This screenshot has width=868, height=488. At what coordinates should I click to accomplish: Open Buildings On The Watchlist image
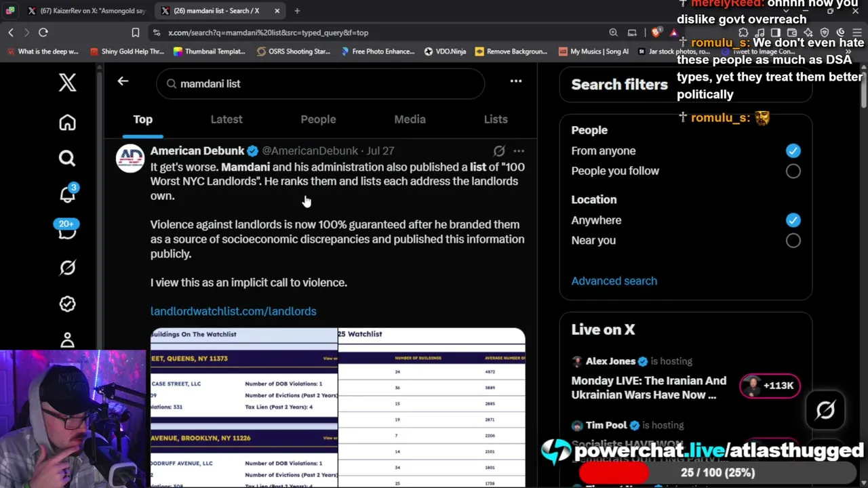(243, 407)
